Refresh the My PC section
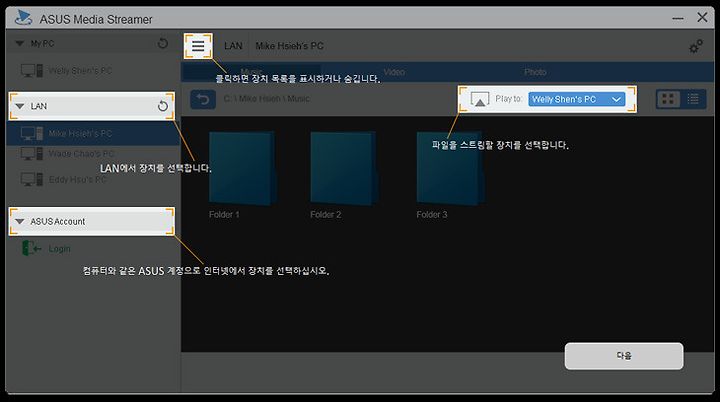Viewport: 720px width, 402px height. pos(163,44)
